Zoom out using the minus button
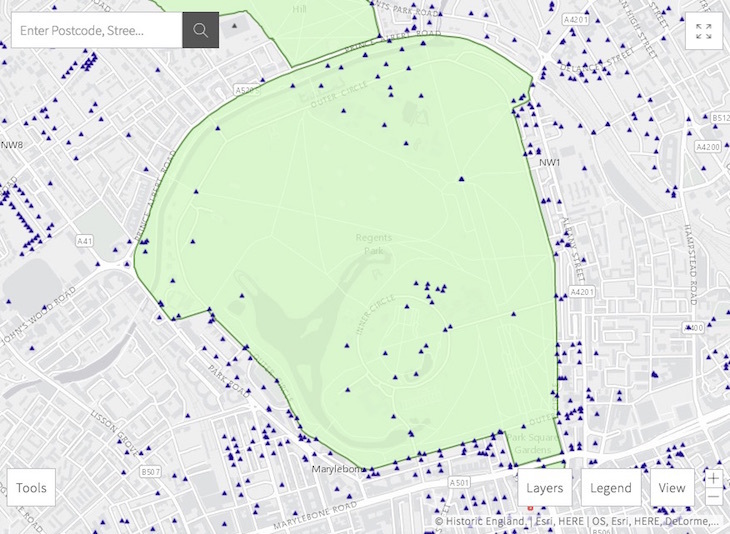 (x=713, y=497)
